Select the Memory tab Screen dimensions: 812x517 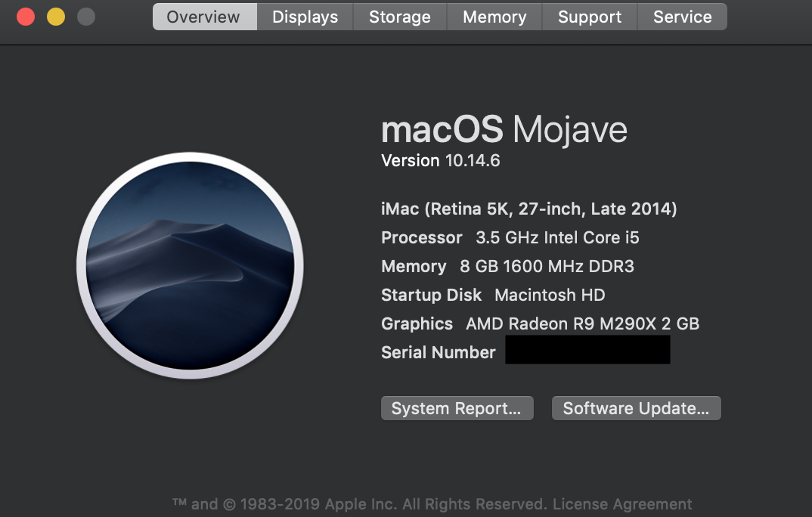[x=494, y=17]
